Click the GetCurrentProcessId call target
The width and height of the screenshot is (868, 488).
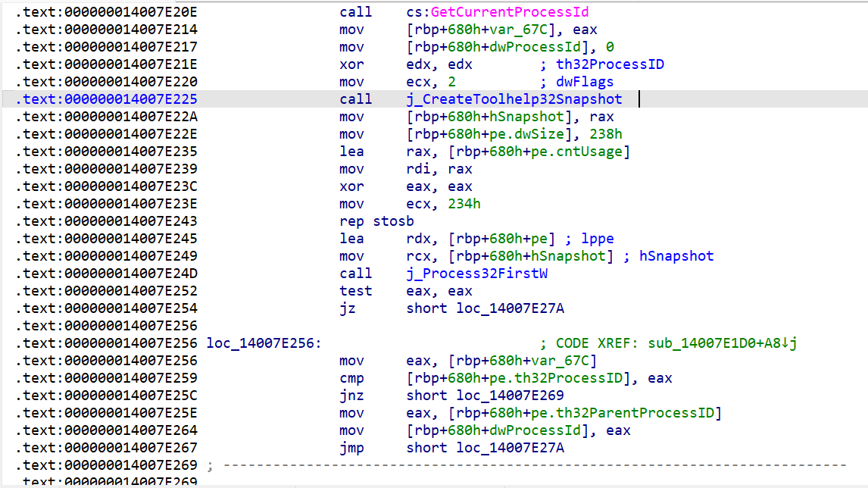507,12
